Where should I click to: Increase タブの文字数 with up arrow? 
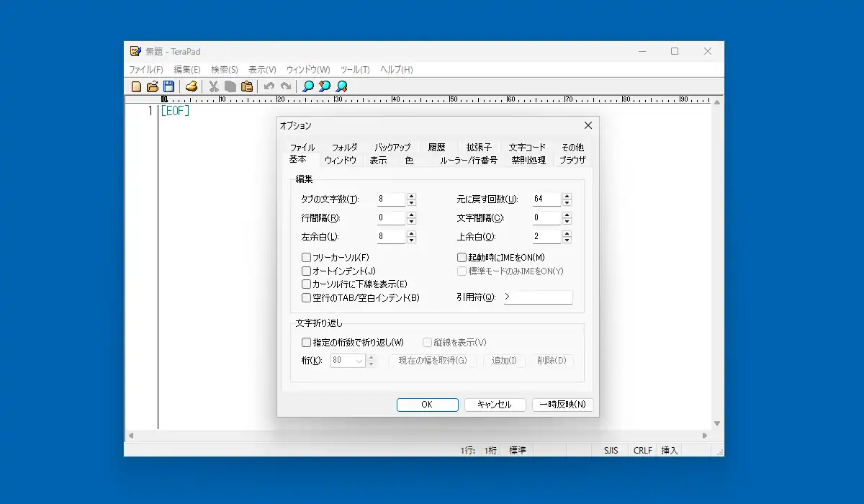[411, 196]
